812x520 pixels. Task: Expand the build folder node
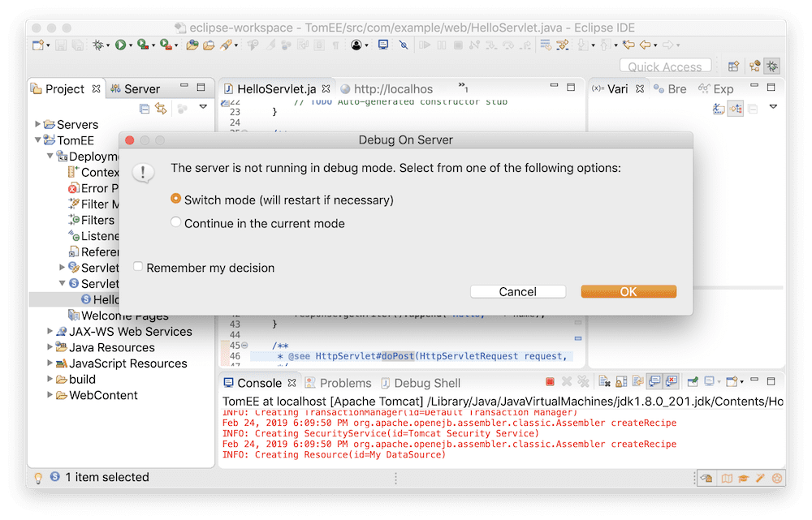click(x=50, y=379)
